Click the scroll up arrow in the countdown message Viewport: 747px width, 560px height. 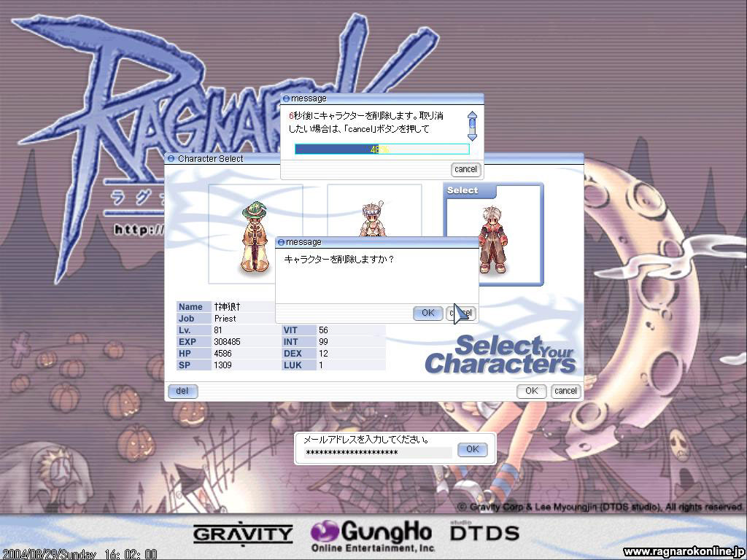472,114
